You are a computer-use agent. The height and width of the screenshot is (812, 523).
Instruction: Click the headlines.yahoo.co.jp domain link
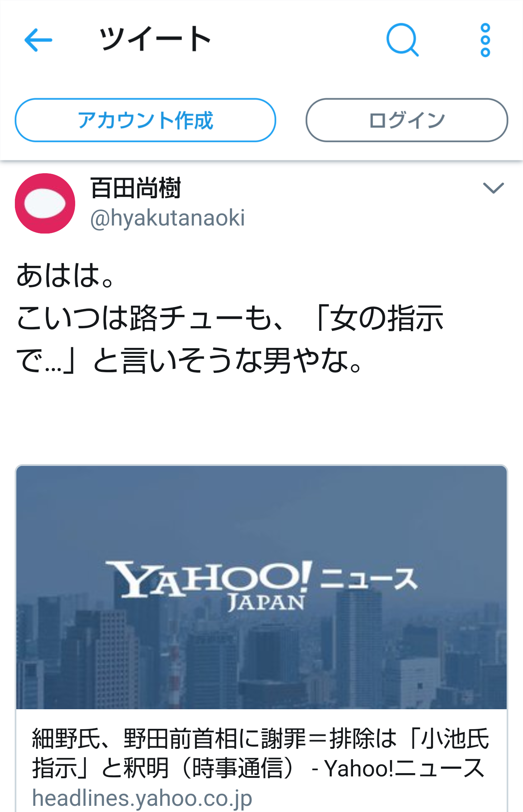tap(142, 798)
